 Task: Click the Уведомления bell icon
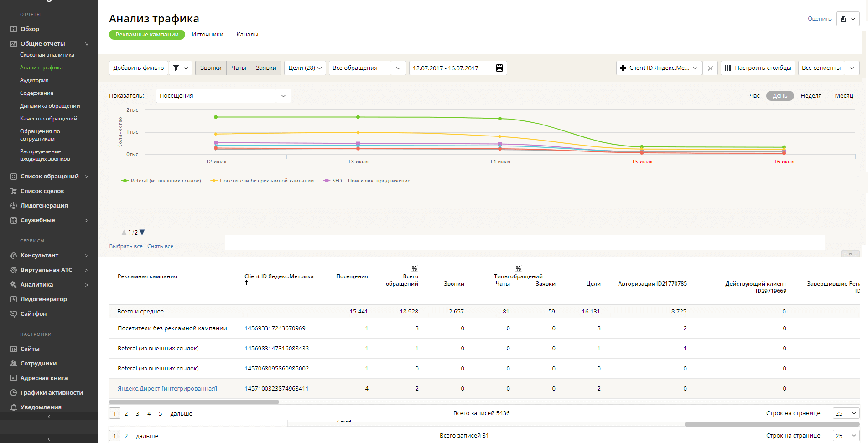click(x=14, y=407)
